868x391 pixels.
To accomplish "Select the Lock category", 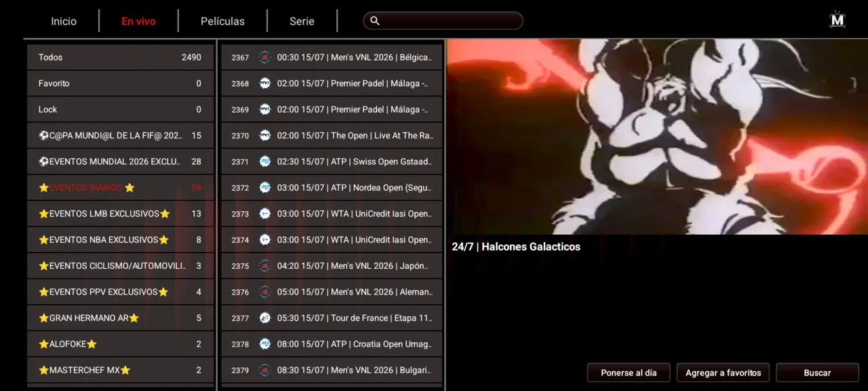I will [x=120, y=109].
